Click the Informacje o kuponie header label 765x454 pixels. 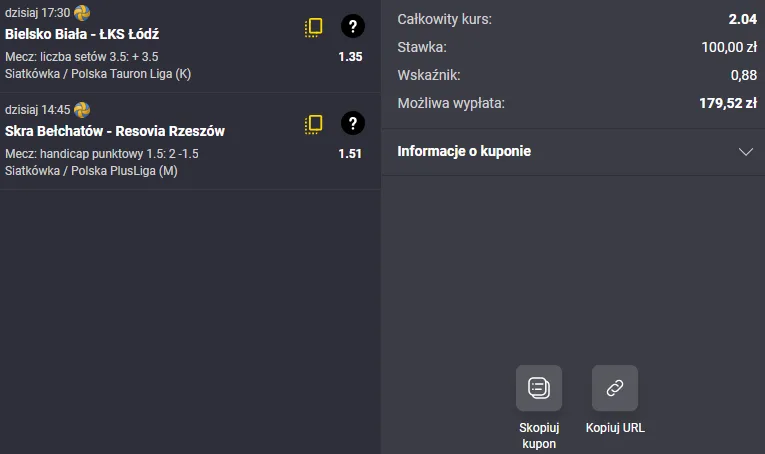tap(464, 152)
